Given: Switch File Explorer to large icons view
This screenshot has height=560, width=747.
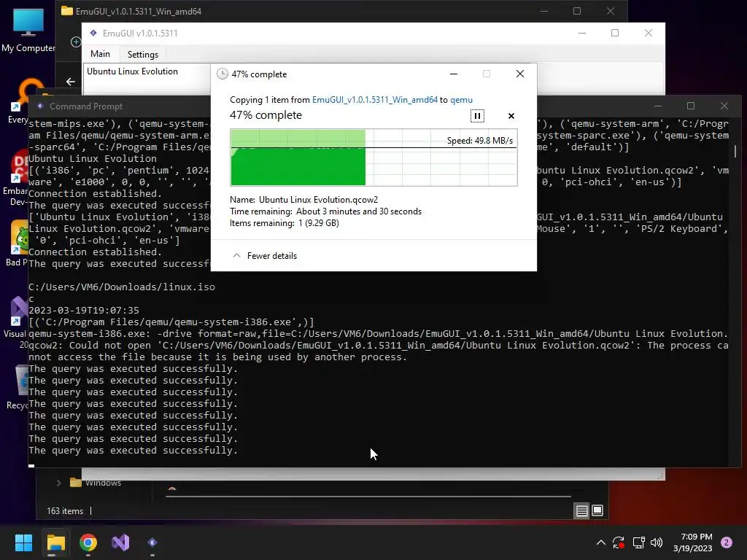Looking at the screenshot, I should click(x=597, y=511).
